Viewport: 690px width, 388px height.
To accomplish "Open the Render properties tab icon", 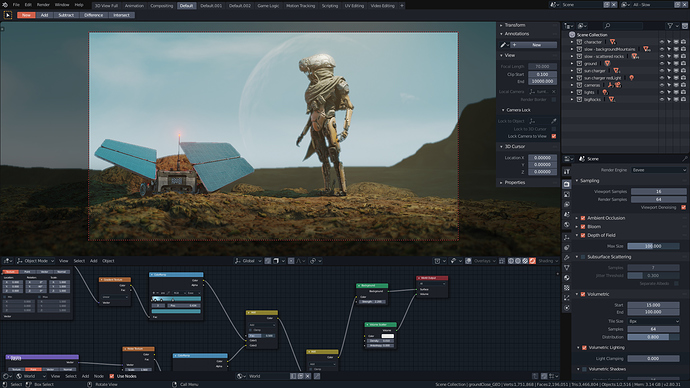I will (567, 184).
